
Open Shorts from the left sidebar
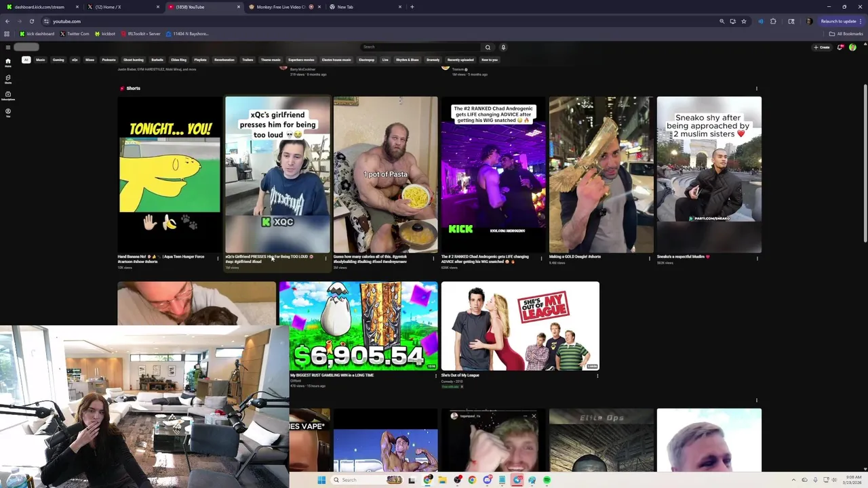(8, 79)
